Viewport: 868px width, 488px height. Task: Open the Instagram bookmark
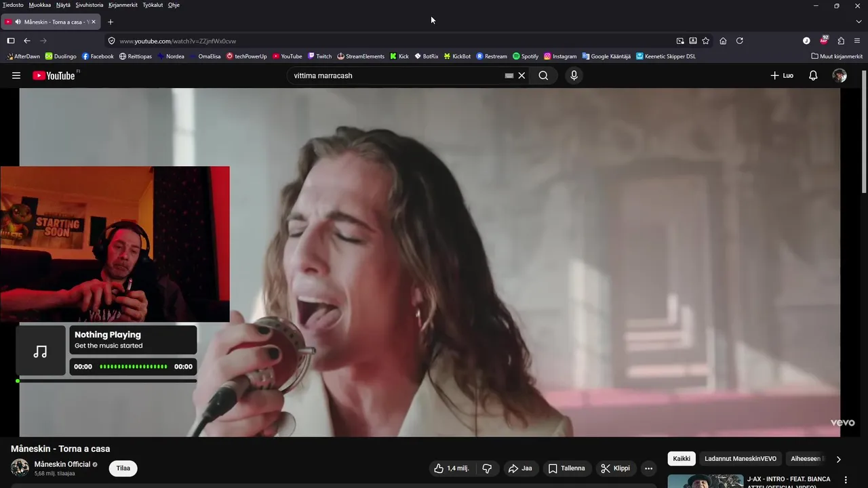[x=560, y=56]
